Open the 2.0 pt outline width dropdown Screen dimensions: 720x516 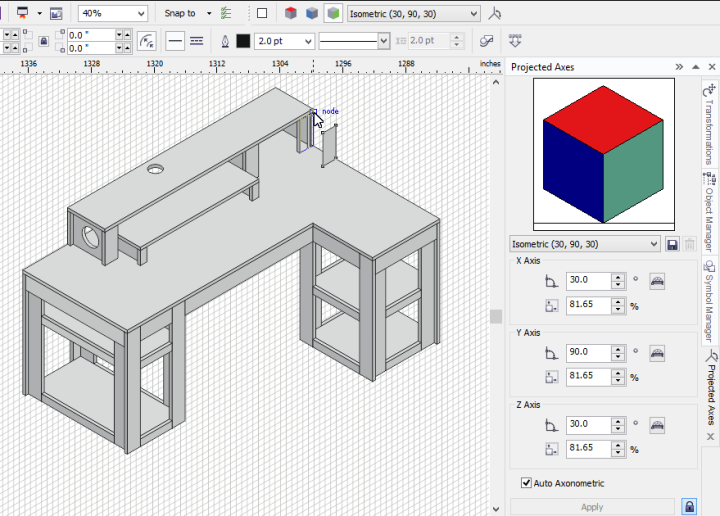308,41
